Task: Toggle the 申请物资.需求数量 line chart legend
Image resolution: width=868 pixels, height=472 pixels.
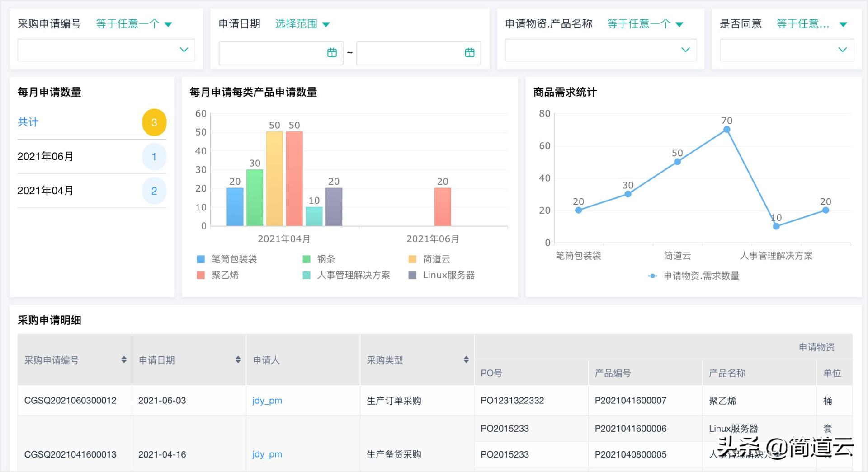Action: point(700,276)
